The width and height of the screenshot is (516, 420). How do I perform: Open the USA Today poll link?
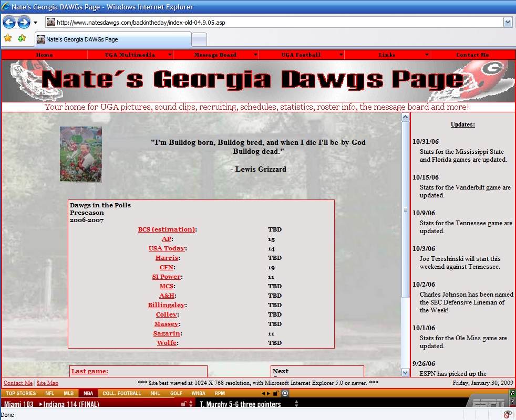(167, 248)
